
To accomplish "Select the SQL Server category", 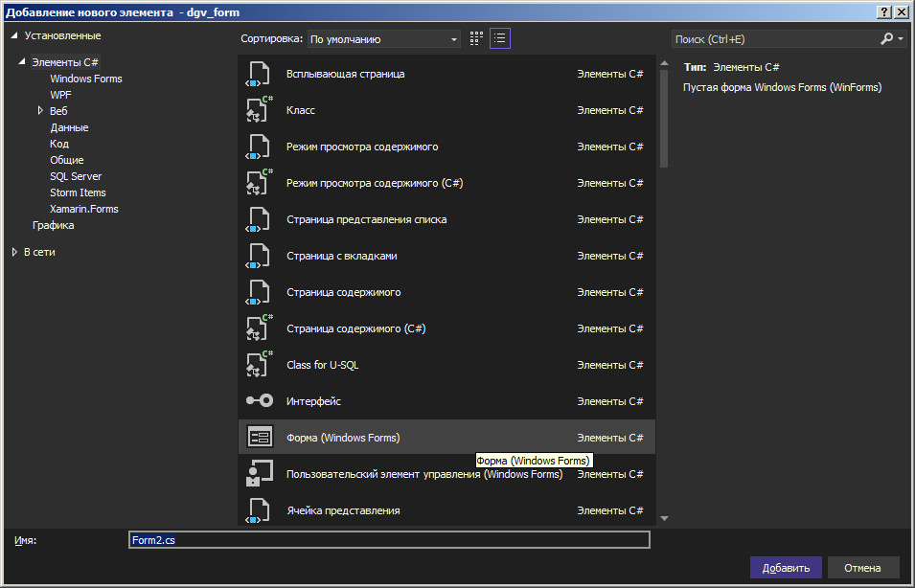I will click(76, 176).
